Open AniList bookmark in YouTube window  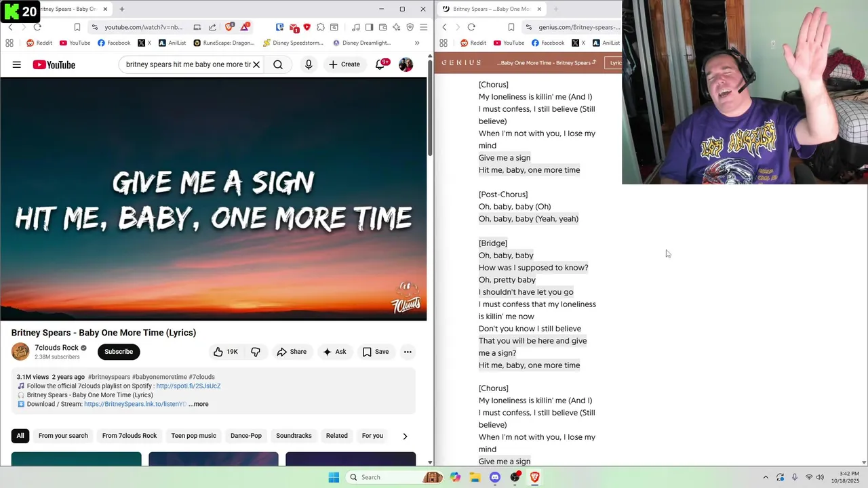click(x=172, y=43)
